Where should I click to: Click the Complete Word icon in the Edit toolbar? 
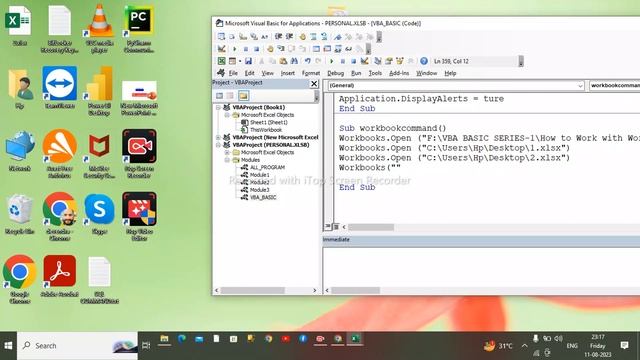pyautogui.click(x=264, y=37)
